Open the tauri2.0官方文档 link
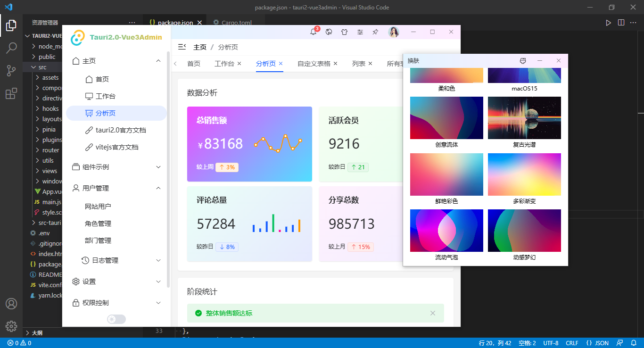This screenshot has height=348, width=644. tap(119, 130)
